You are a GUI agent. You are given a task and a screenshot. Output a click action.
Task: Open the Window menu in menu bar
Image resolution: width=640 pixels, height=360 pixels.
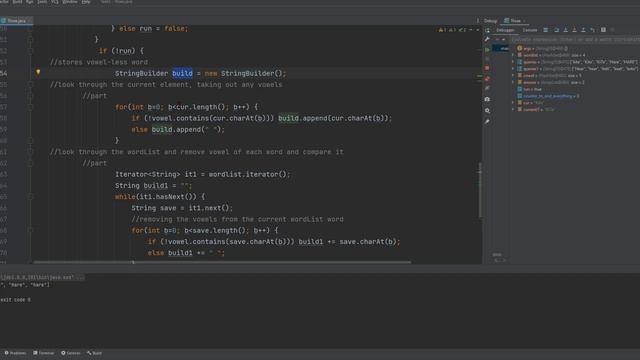pos(70,2)
